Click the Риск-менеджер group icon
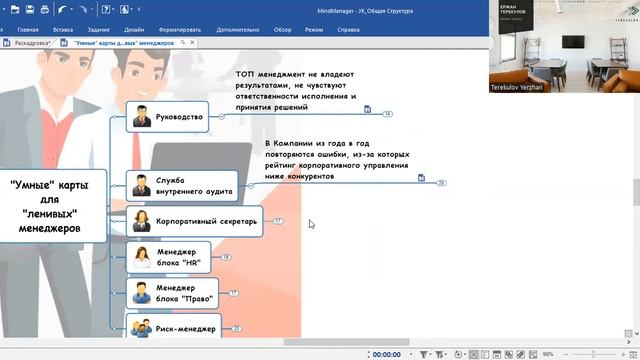Image resolution: width=640 pixels, height=360 pixels. pos(141,328)
